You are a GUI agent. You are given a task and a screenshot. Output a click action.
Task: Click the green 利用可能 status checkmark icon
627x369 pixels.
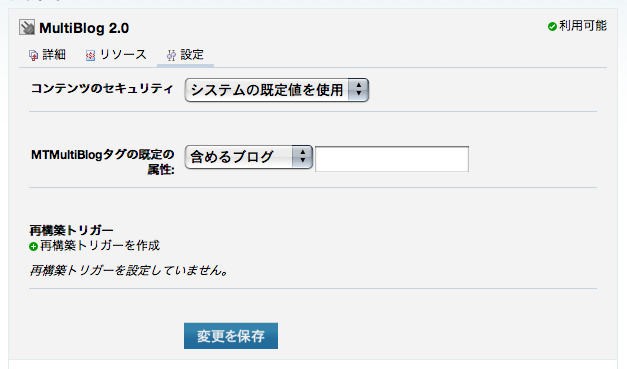point(552,26)
